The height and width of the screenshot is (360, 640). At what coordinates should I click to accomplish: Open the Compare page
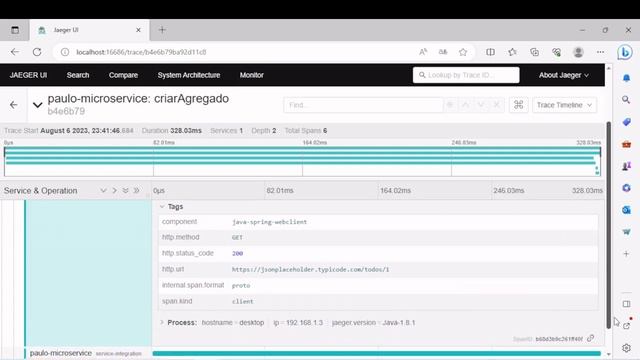click(123, 75)
